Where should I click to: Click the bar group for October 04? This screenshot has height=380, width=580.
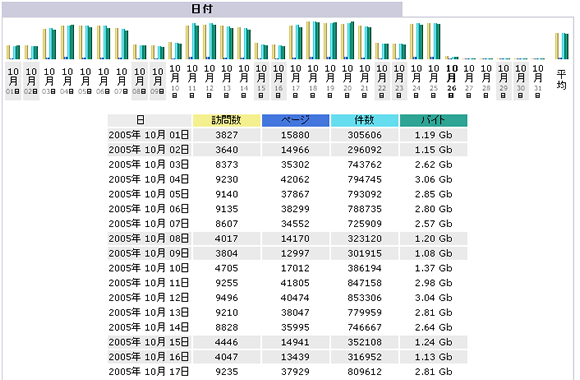coord(67,42)
